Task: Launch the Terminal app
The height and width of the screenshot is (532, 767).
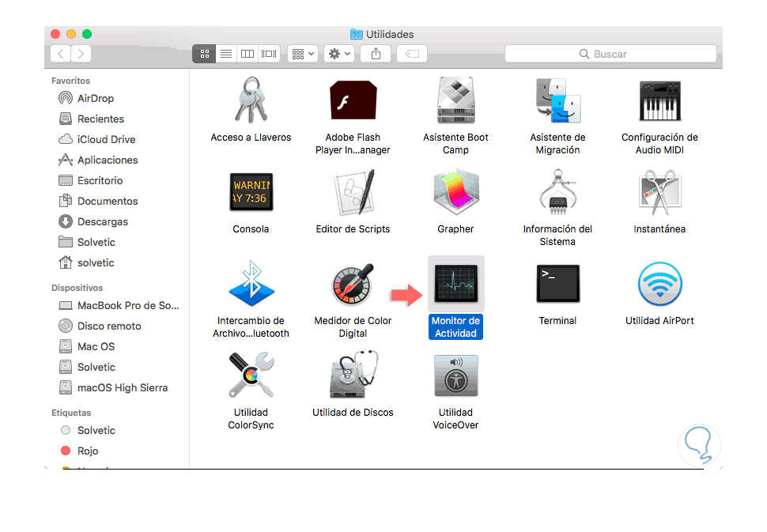Action: (557, 284)
